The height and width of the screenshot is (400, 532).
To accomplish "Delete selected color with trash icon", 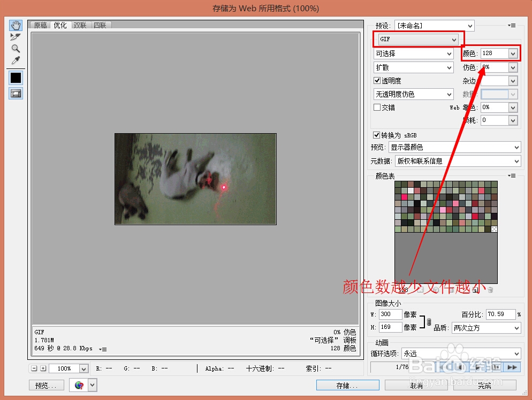I will (490, 290).
